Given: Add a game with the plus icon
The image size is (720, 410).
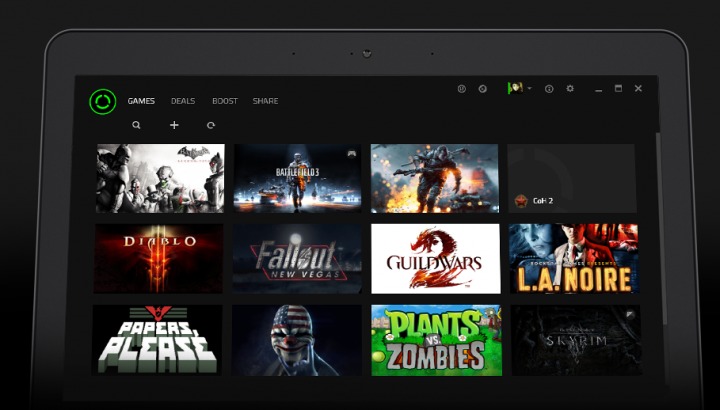Looking at the screenshot, I should 174,125.
